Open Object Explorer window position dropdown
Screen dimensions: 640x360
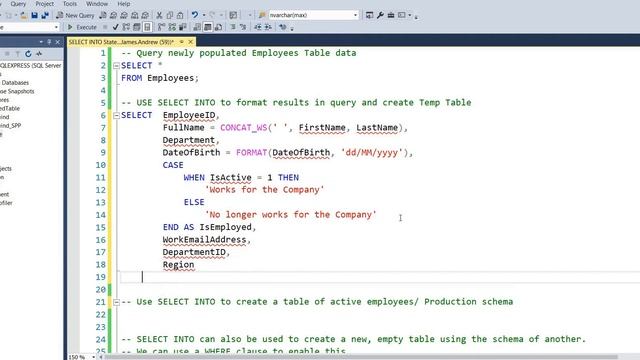41,42
